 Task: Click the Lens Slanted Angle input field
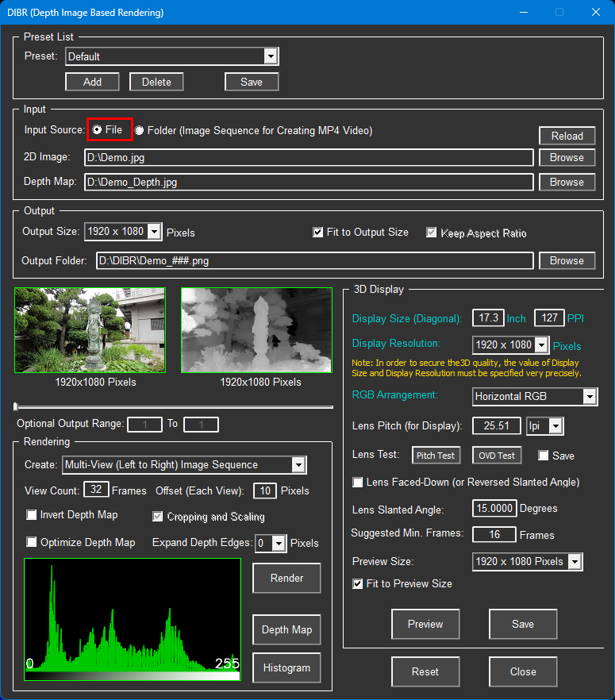click(x=494, y=508)
